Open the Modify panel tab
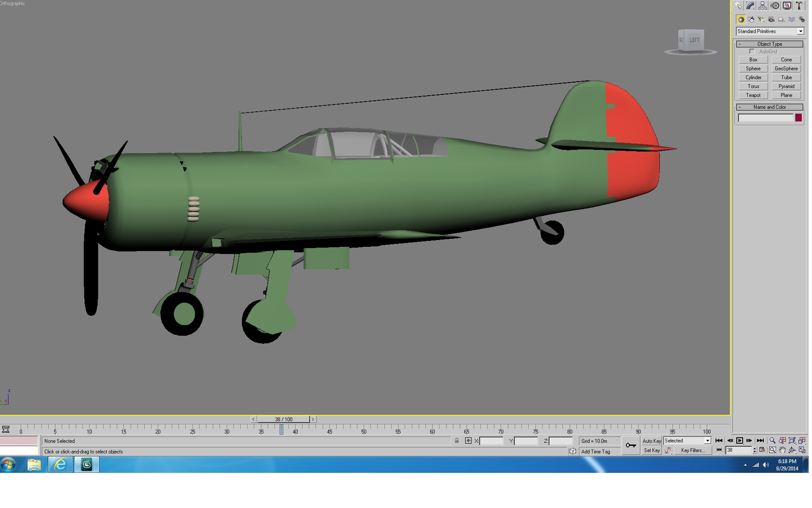The height and width of the screenshot is (508, 812). click(750, 6)
